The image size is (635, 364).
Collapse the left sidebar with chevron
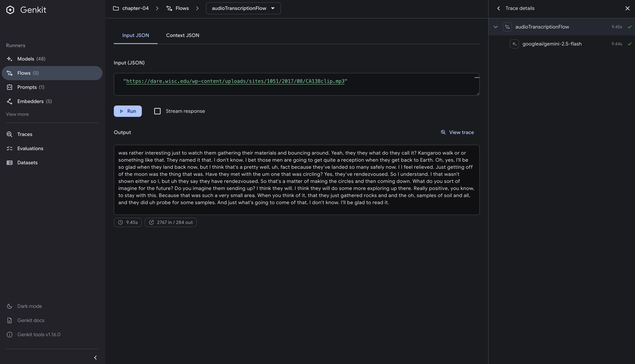(x=95, y=357)
